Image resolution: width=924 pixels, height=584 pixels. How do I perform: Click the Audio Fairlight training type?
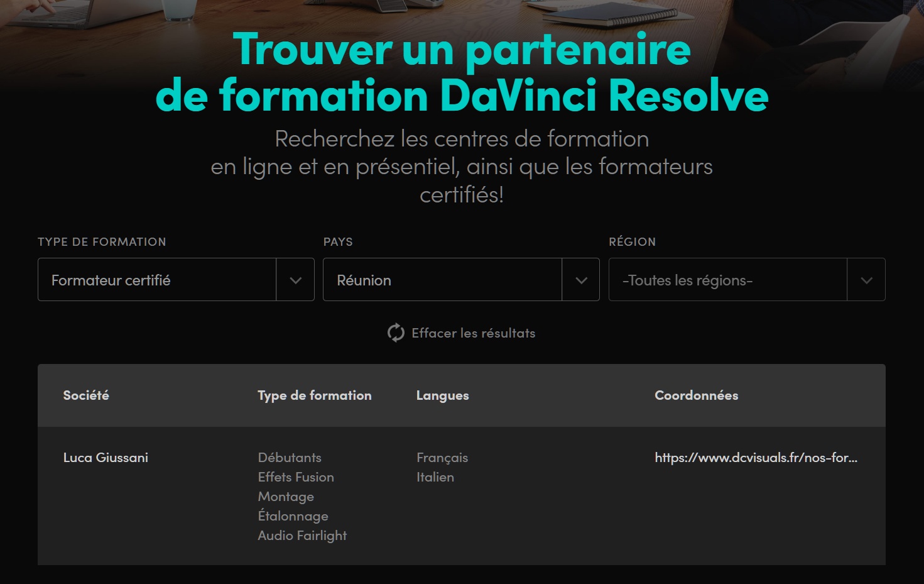(302, 535)
